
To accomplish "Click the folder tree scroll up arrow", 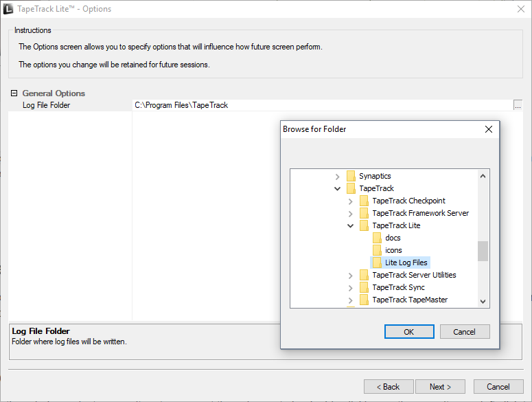I will coord(483,176).
